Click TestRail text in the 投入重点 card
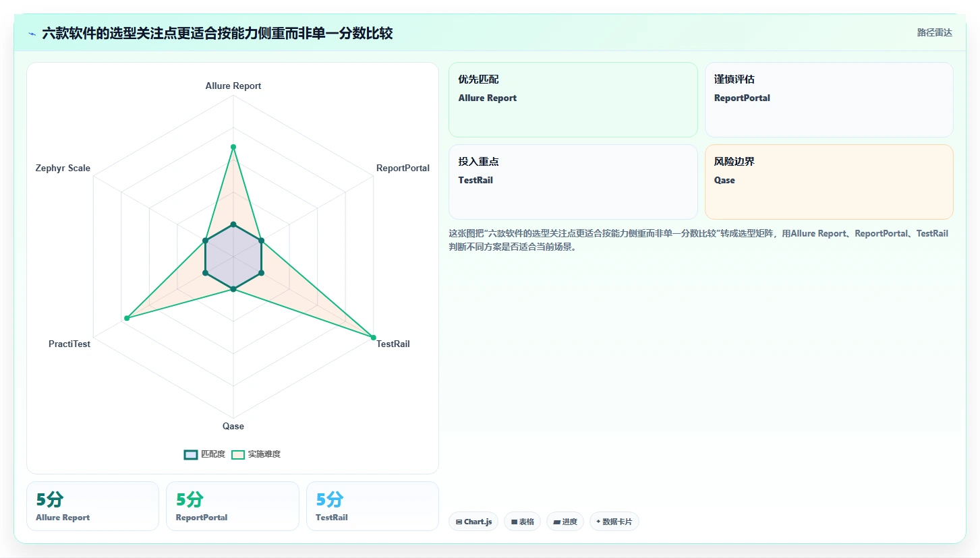The height and width of the screenshot is (558, 980). [475, 181]
